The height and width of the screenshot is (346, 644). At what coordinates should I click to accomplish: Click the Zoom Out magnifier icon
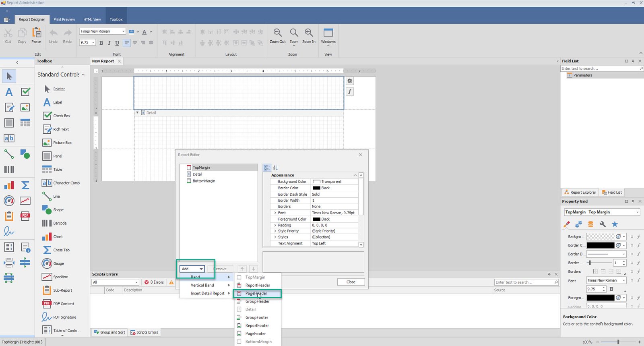tap(277, 33)
